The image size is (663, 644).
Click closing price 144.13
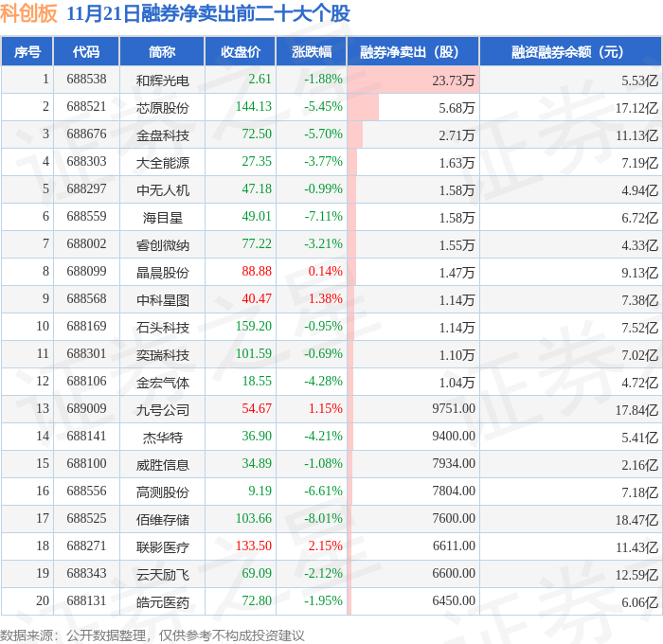point(253,107)
